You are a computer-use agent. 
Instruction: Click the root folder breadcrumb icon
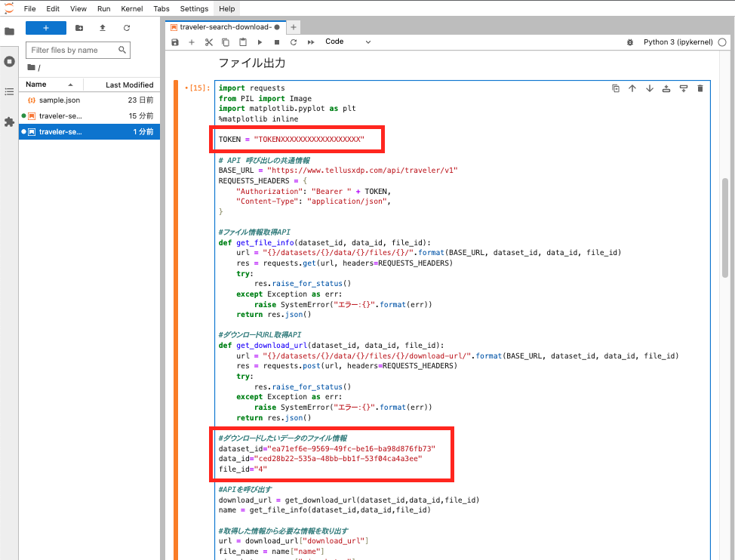(x=32, y=67)
